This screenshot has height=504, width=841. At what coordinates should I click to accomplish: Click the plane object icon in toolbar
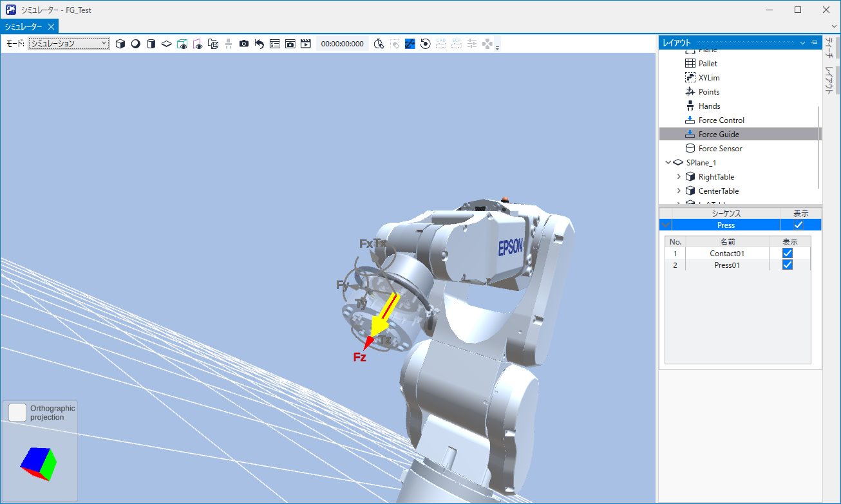166,44
